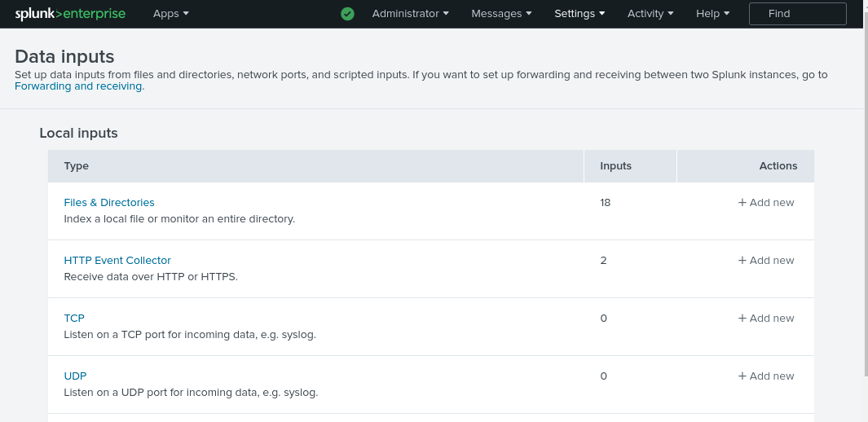Viewport: 868px width, 422px height.
Task: Click the Actions column header
Action: (746, 166)
